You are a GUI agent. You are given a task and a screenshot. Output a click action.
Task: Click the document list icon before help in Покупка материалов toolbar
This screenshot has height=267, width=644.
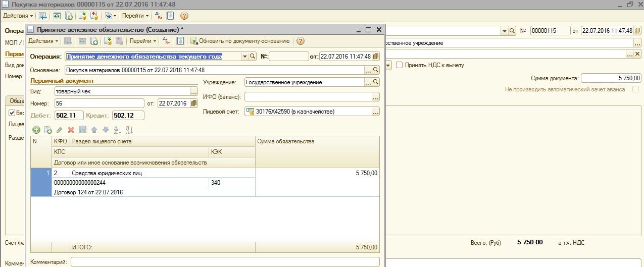[170, 16]
